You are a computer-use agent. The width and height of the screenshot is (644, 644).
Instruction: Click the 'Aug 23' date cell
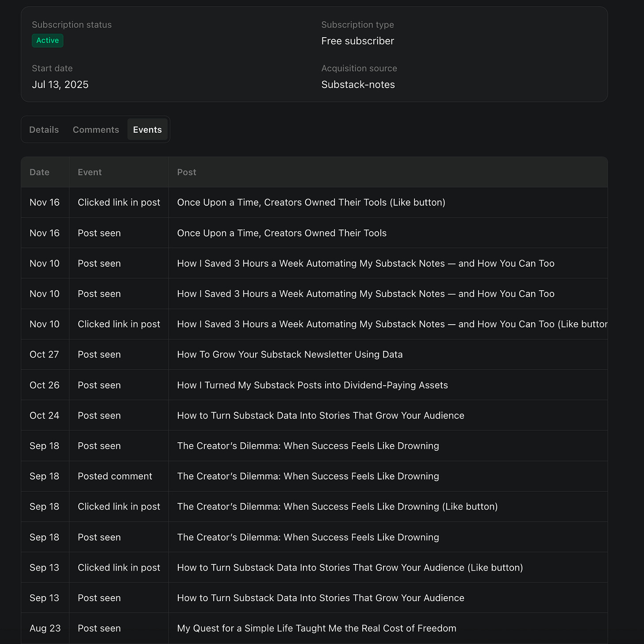[x=45, y=628]
